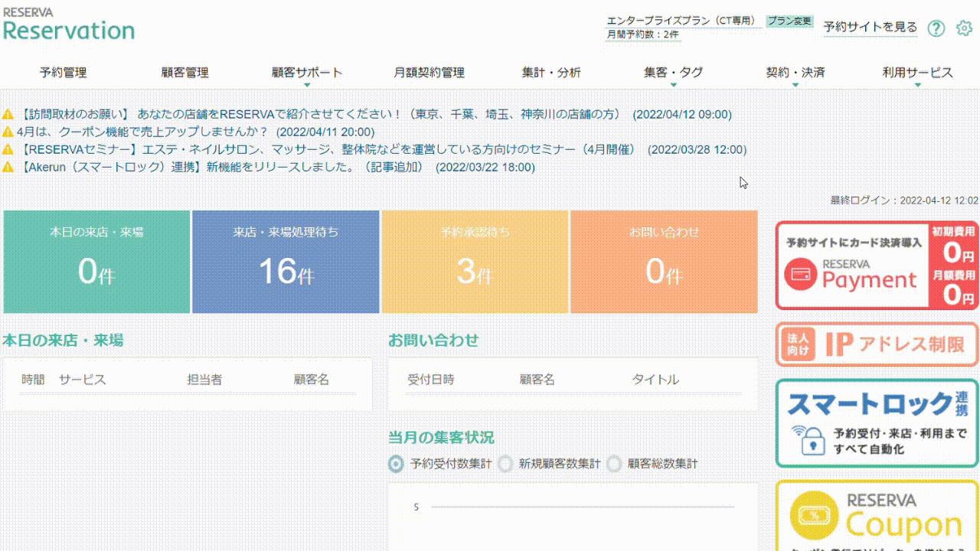This screenshot has height=551, width=980.
Task: Open the クーポン機能で売上アップ announcement
Action: pyautogui.click(x=195, y=132)
